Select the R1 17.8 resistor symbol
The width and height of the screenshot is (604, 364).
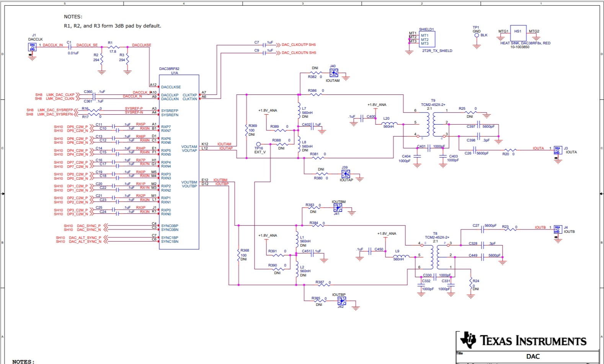click(x=114, y=47)
